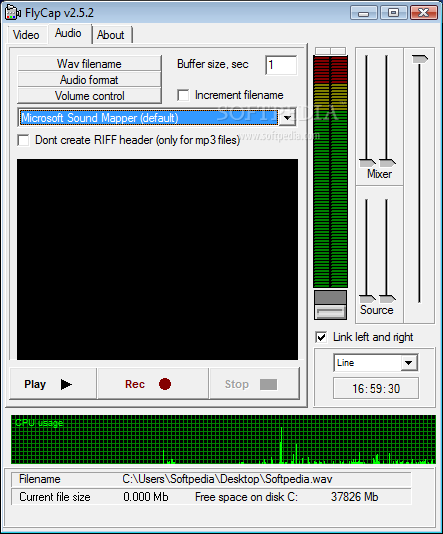The height and width of the screenshot is (534, 443).
Task: Minimize the FlyCap window
Action: [x=363, y=13]
